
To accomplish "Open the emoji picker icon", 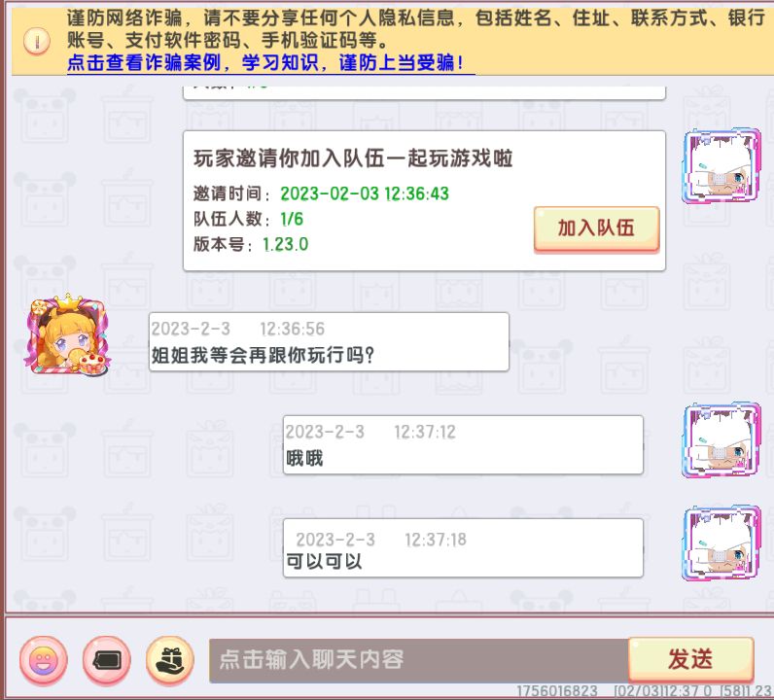I will [x=44, y=660].
